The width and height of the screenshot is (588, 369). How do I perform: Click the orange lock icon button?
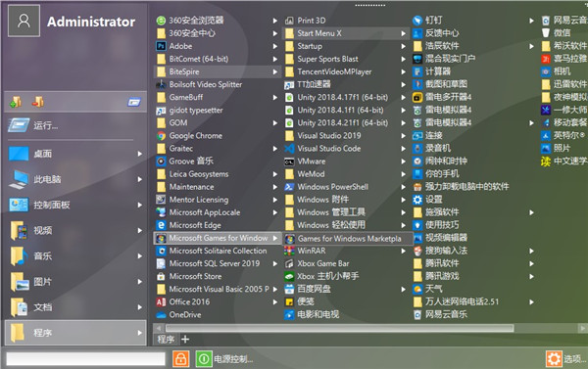point(180,359)
